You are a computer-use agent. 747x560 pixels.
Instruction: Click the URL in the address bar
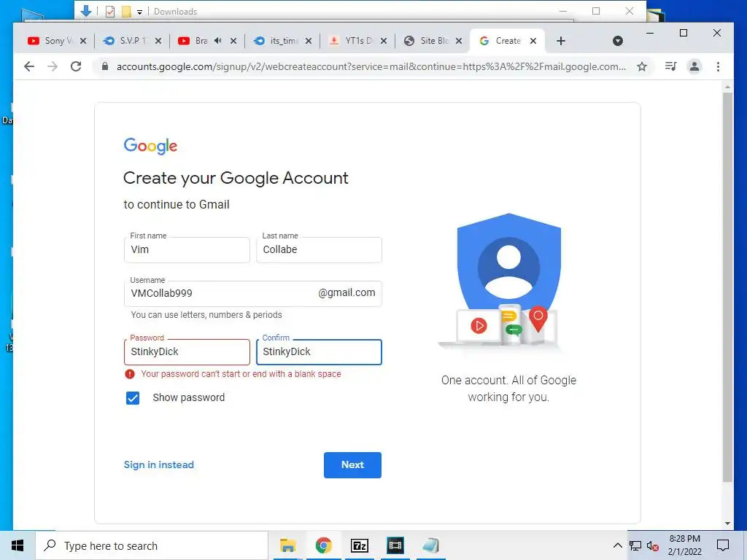click(371, 66)
